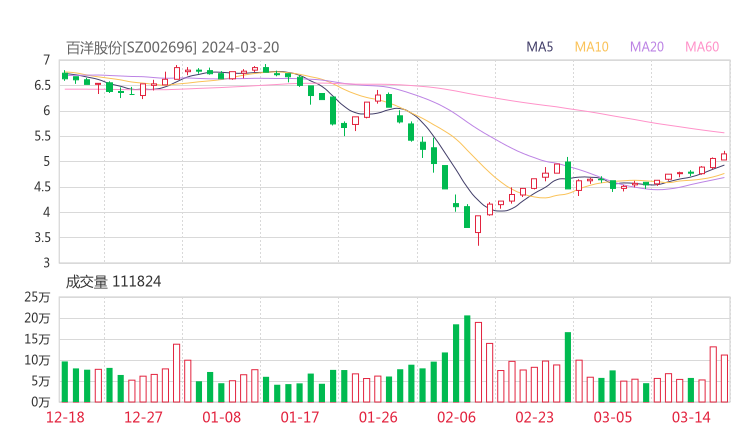Hide the MA20 line via its legend
The width and height of the screenshot is (740, 440).
pyautogui.click(x=647, y=46)
